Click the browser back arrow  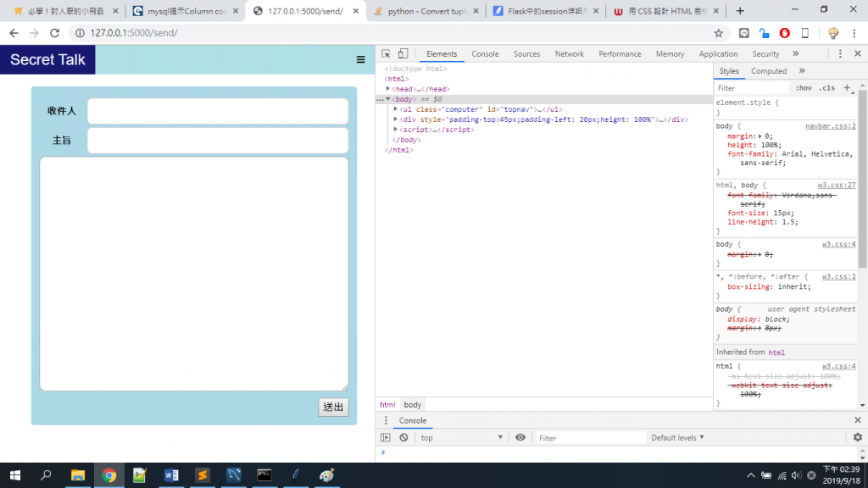pyautogui.click(x=14, y=33)
